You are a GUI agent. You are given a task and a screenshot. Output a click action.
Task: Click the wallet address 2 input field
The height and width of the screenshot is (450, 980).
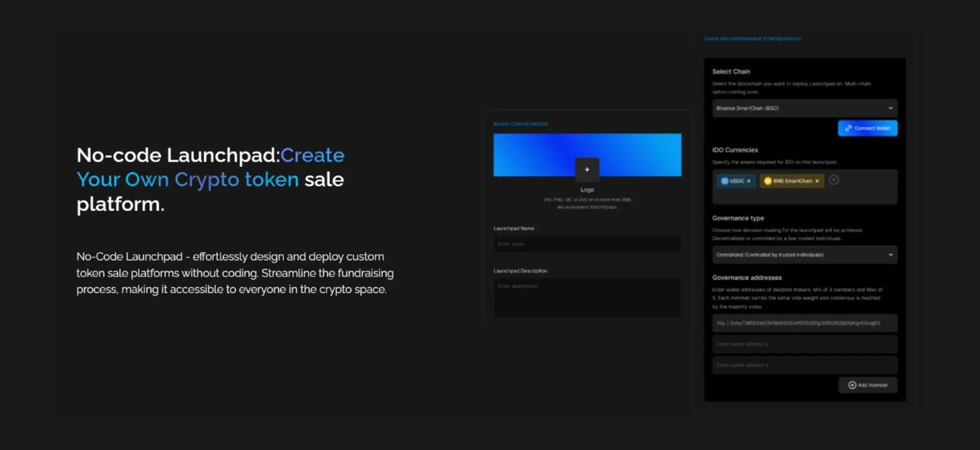pos(804,344)
